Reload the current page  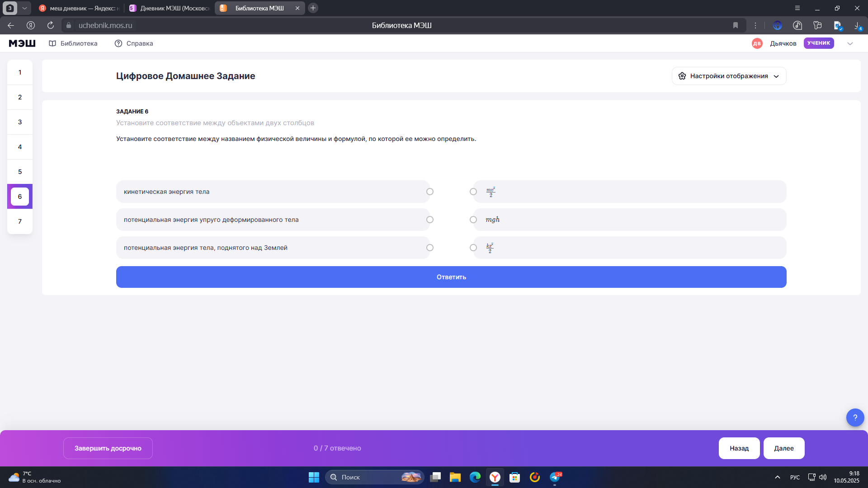(x=51, y=25)
